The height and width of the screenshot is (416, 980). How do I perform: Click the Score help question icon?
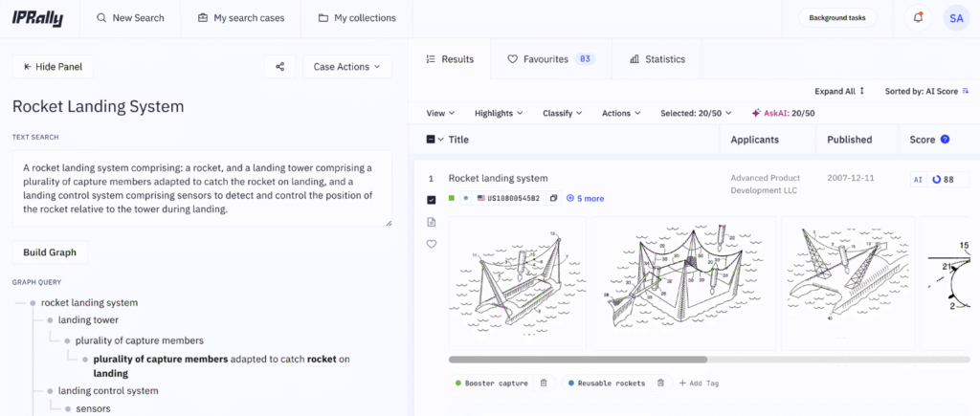(x=945, y=140)
